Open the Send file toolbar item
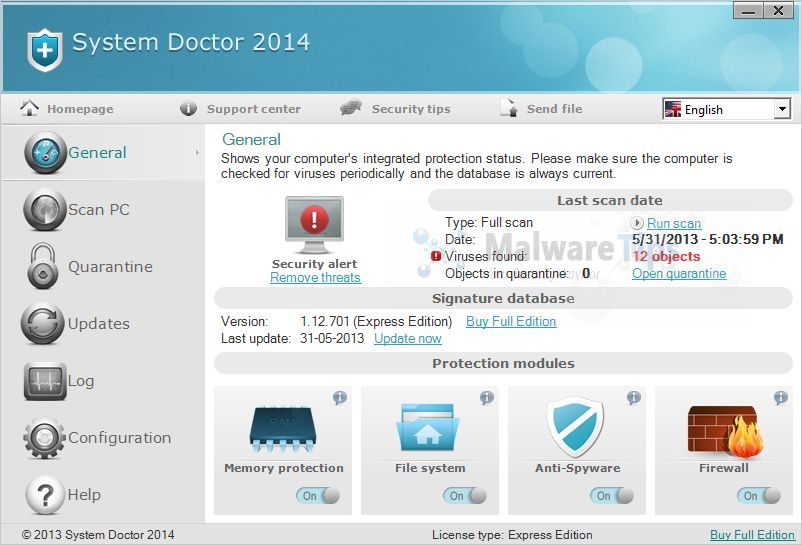The image size is (802, 545). (541, 108)
